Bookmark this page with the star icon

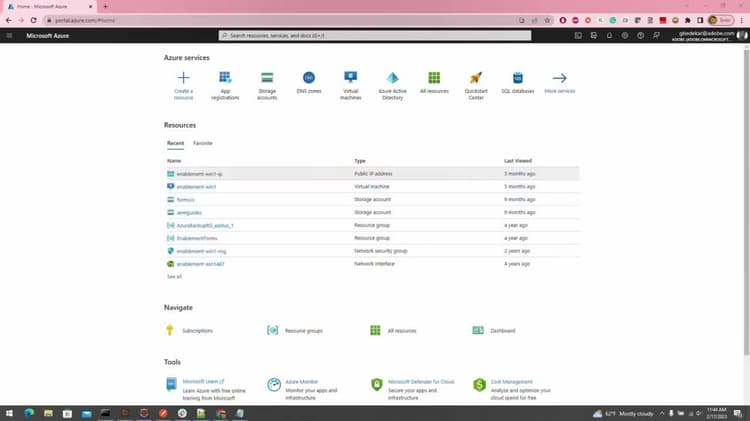coord(547,20)
